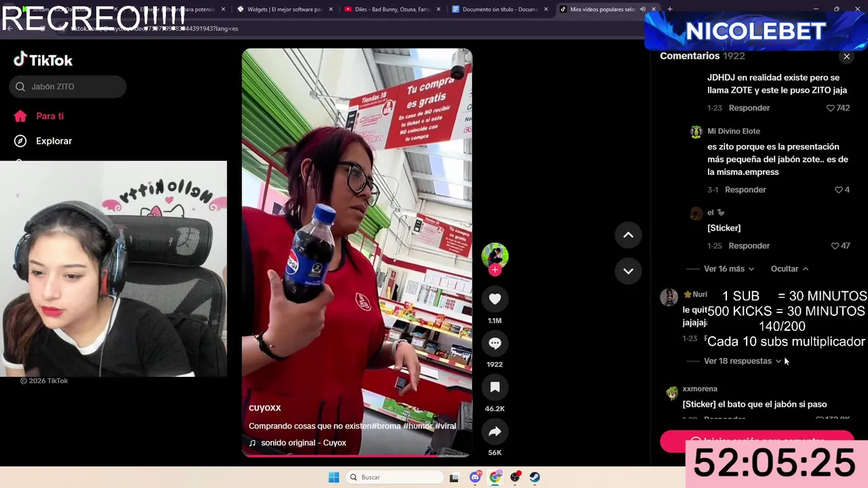Close the Widgets browser tab

[331, 9]
